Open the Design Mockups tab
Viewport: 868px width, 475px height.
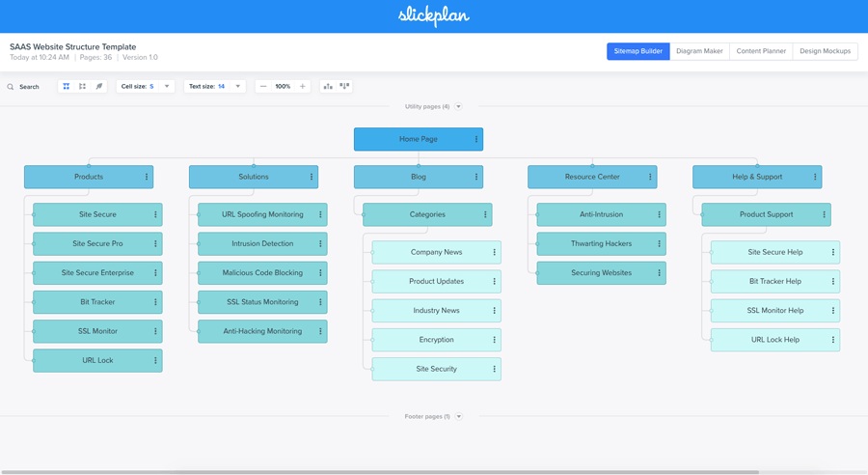coord(825,51)
